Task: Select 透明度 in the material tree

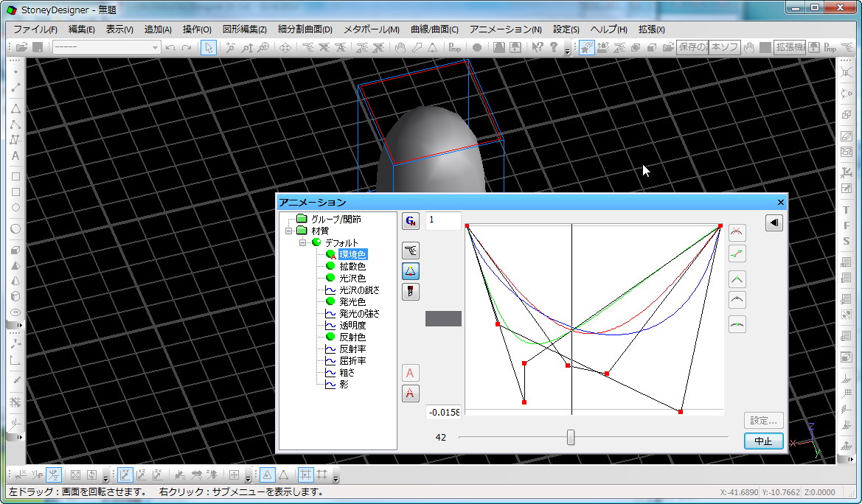Action: click(x=352, y=325)
